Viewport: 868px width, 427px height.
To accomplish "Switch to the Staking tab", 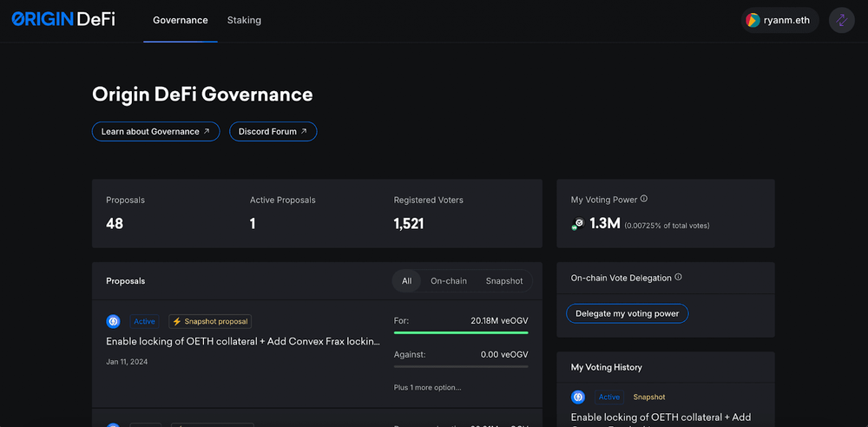I will tap(244, 20).
